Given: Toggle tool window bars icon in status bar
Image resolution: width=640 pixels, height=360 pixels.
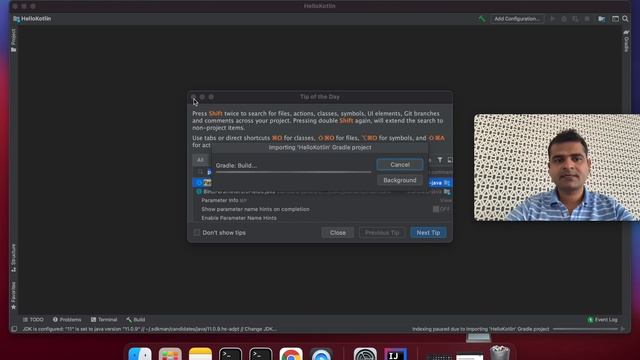Looking at the screenshot, I should 14,329.
